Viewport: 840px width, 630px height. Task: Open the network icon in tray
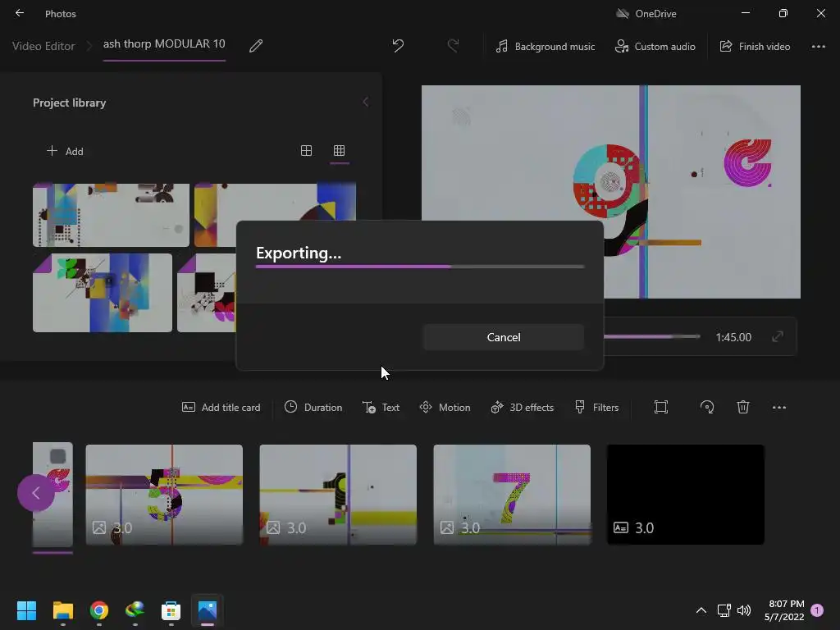[x=724, y=610]
